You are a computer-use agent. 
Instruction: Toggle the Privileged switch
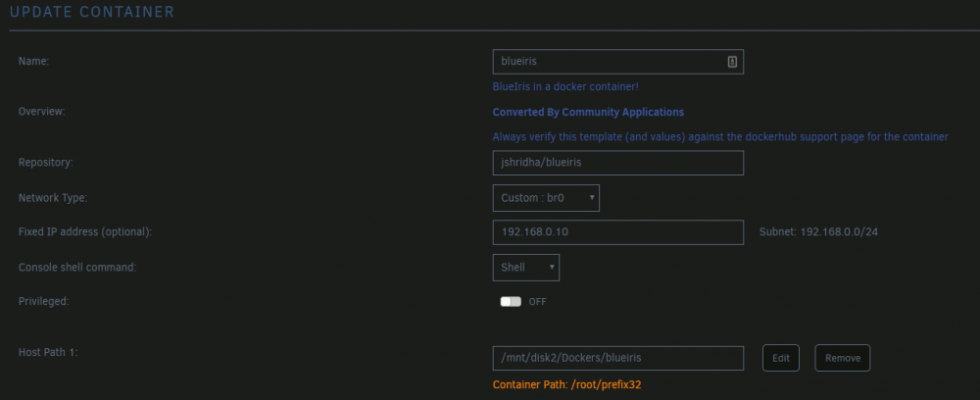click(511, 302)
